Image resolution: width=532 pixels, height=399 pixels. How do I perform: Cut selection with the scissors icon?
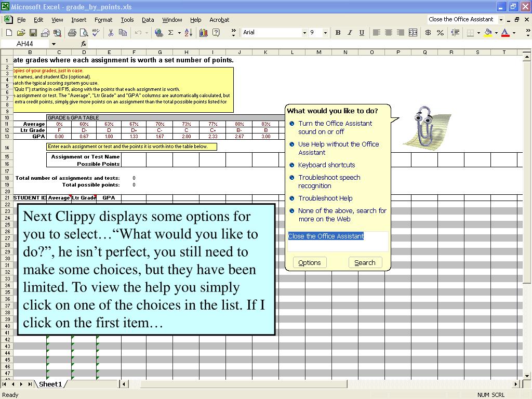(111, 33)
